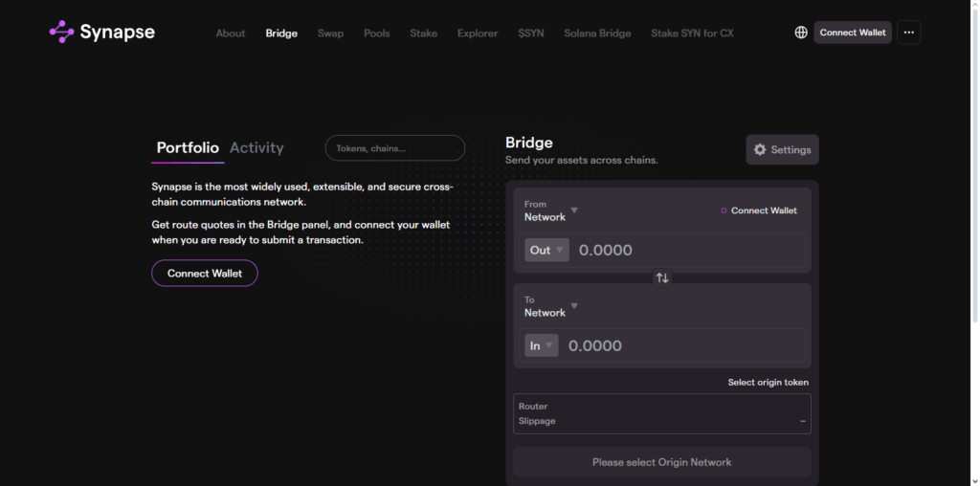Go to the Swap page
This screenshot has width=980, height=486.
(x=330, y=33)
